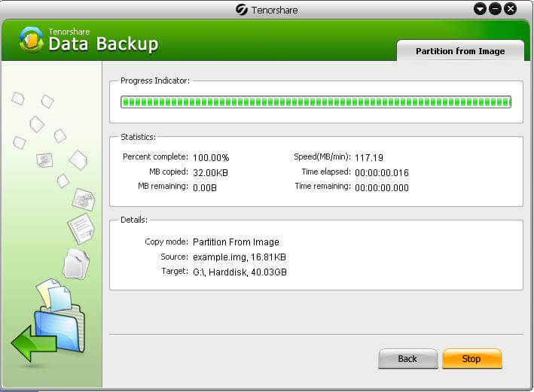The image size is (534, 392).
Task: Minimize the Tenorshare window
Action: 495,9
